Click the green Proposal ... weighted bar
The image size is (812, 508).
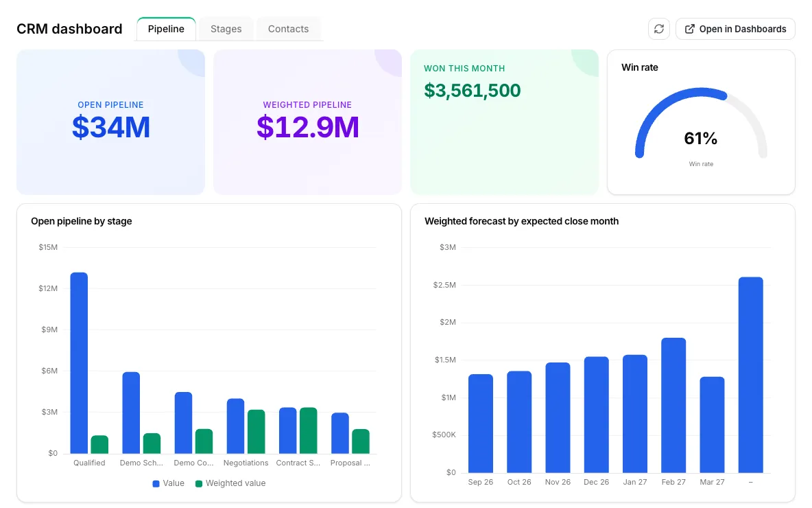point(361,441)
